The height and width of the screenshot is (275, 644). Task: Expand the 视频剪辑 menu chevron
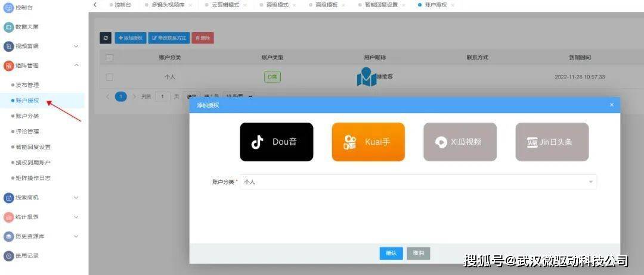(76, 46)
